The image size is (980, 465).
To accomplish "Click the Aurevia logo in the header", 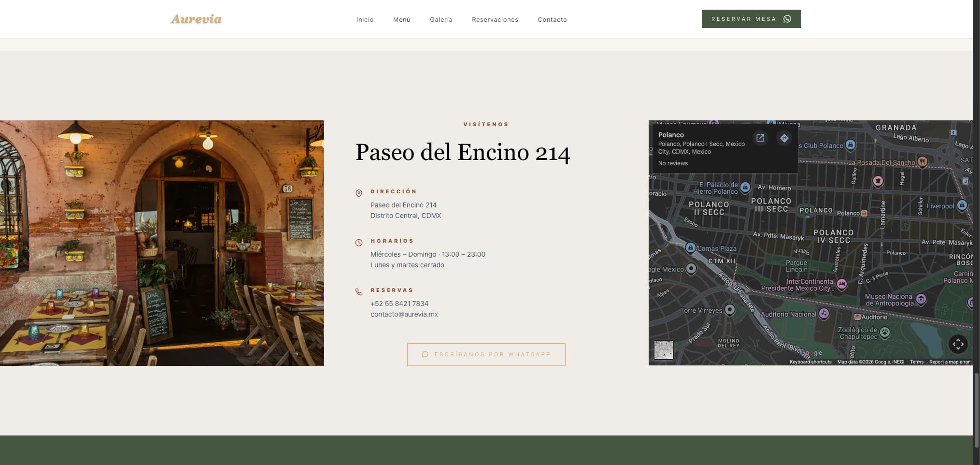I will [x=196, y=19].
